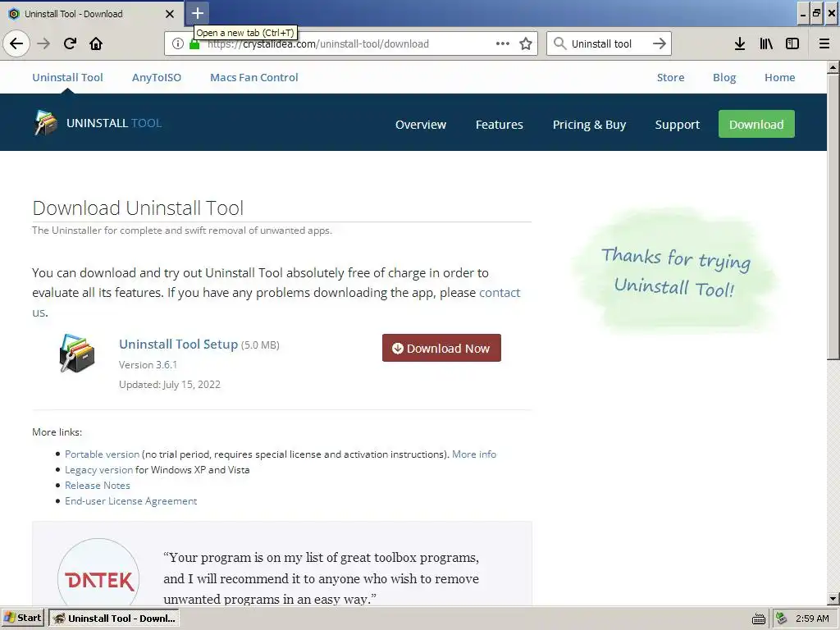This screenshot has width=840, height=630.
Task: Click the green padlock security icon
Action: 194,44
